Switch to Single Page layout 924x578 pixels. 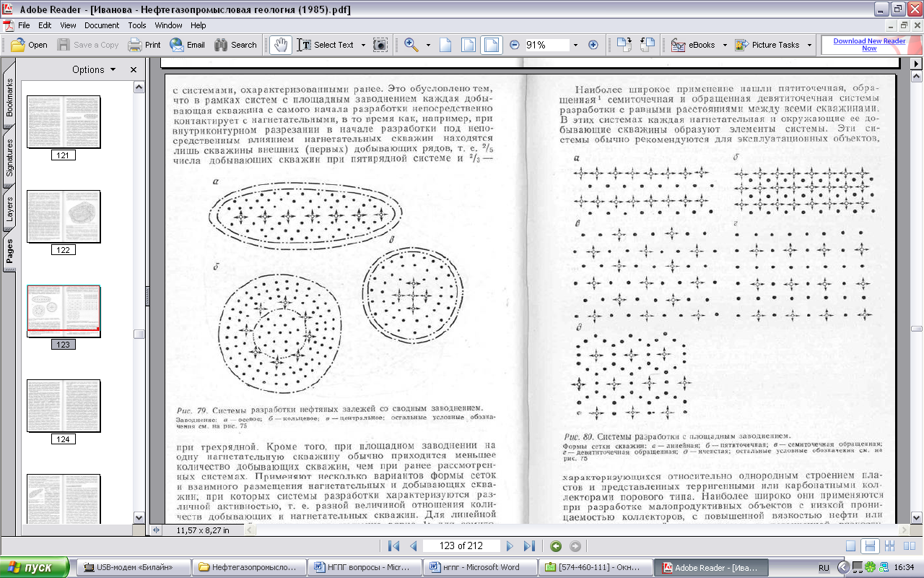click(x=851, y=546)
